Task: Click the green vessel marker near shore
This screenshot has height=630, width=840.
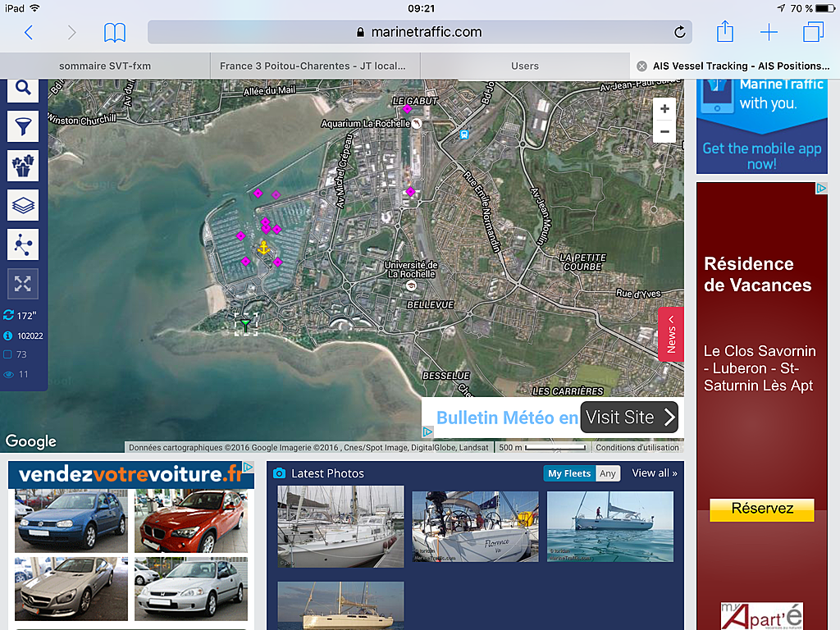Action: coord(245,325)
